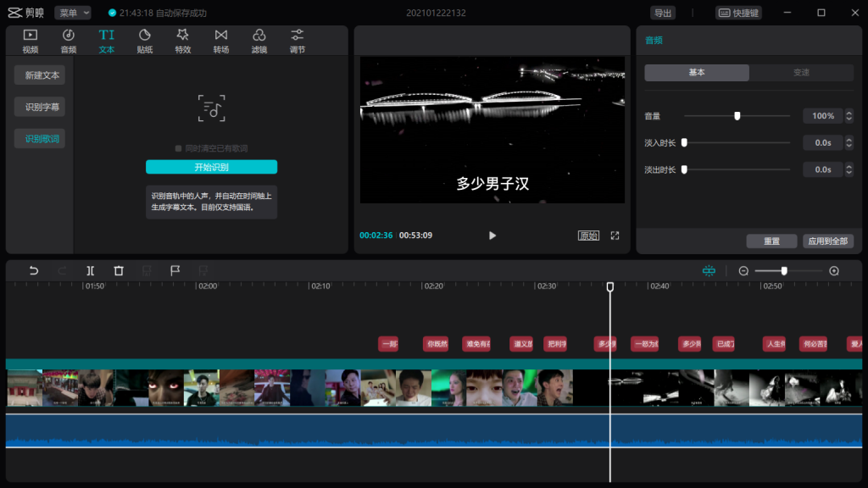Screen dimensions: 868x488
Task: Click the project title 202101222132
Action: 437,13
